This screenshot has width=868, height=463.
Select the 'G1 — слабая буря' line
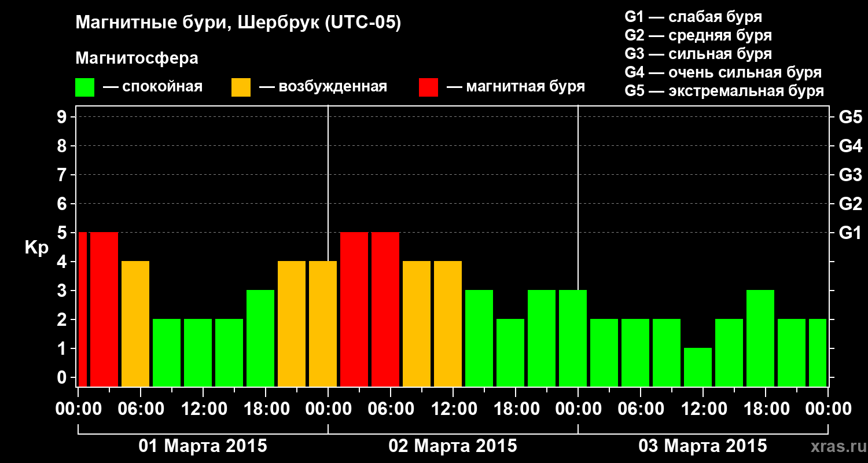[693, 17]
